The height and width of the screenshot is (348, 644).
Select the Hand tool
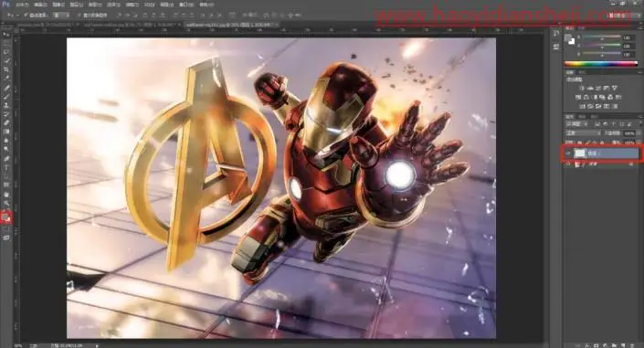(6, 195)
